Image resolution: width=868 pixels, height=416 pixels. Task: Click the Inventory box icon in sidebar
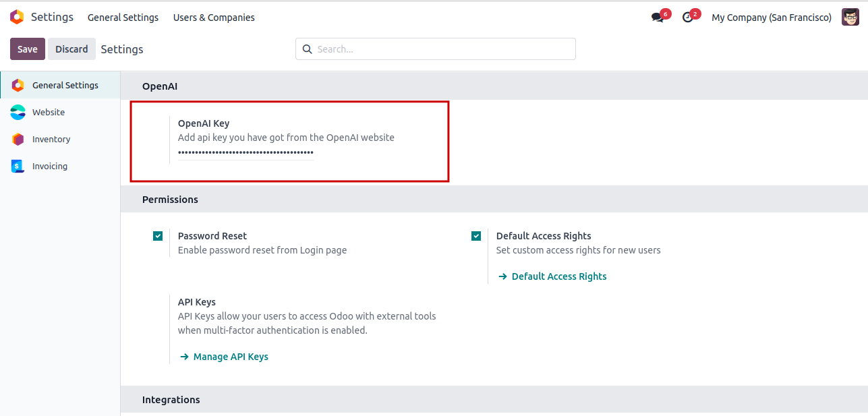[18, 140]
